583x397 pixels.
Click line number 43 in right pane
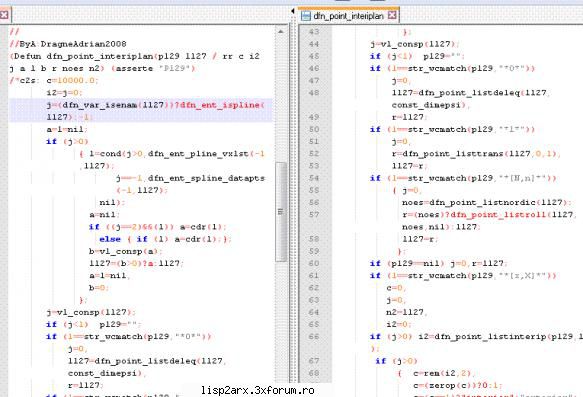coord(314,32)
